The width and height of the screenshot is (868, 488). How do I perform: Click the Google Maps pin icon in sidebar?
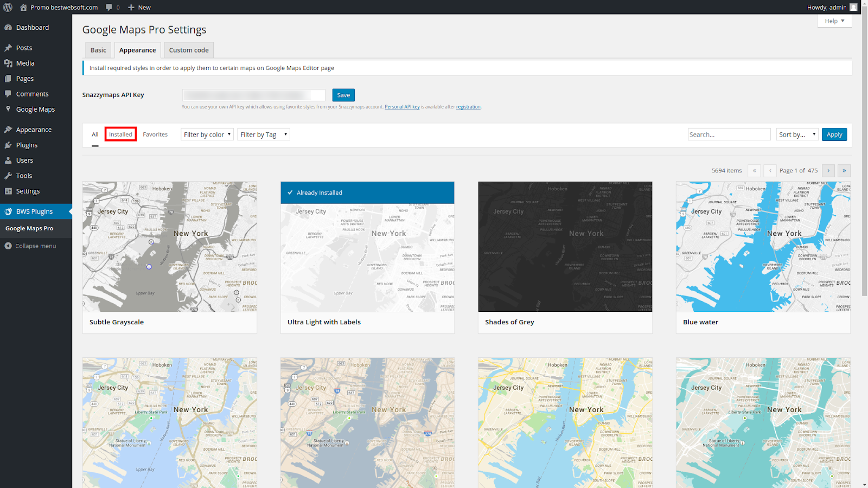coord(8,109)
